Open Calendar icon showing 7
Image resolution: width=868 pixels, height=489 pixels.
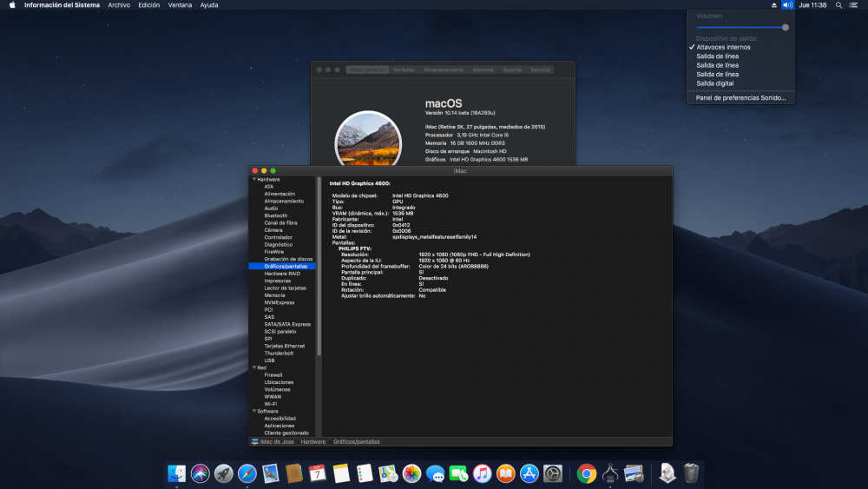(x=318, y=473)
